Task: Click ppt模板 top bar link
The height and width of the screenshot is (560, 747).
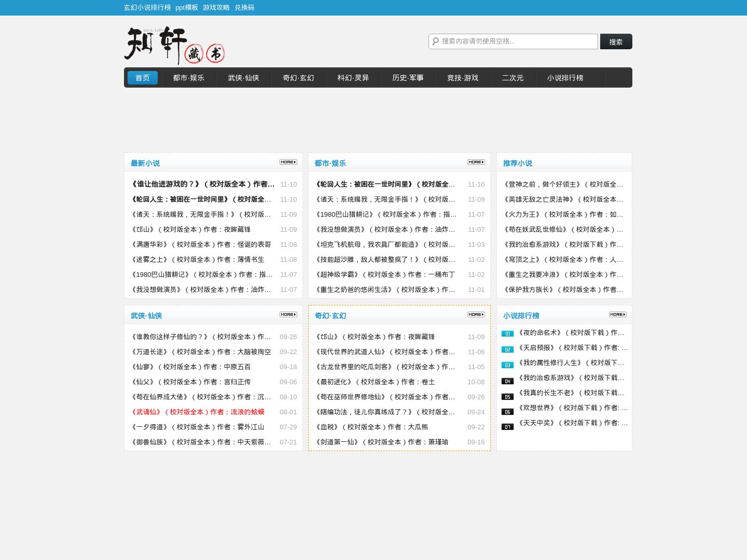Action: 187,7
